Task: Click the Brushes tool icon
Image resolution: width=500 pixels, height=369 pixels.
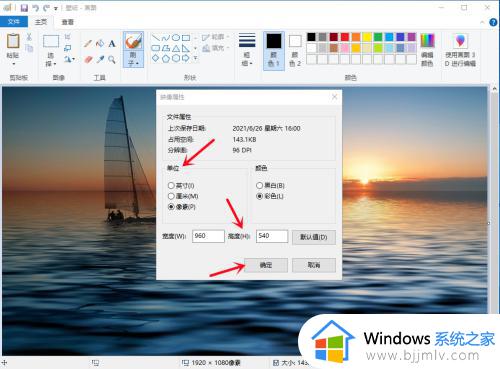Action: click(x=133, y=41)
